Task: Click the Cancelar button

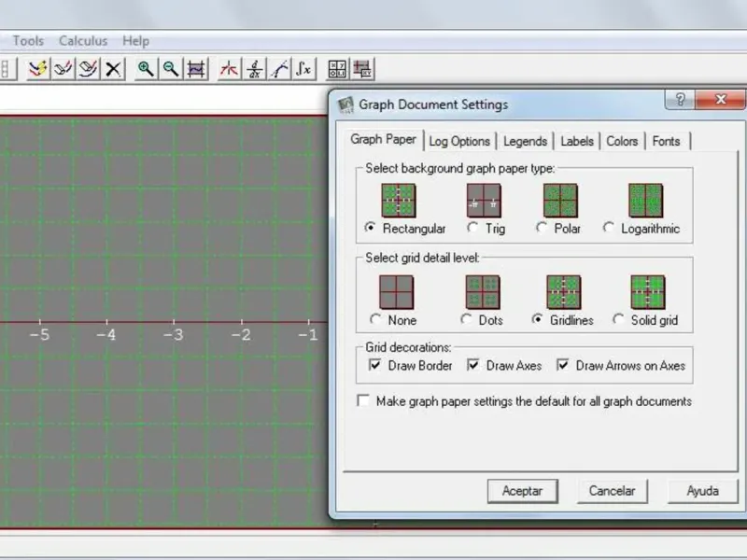Action: pyautogui.click(x=613, y=491)
